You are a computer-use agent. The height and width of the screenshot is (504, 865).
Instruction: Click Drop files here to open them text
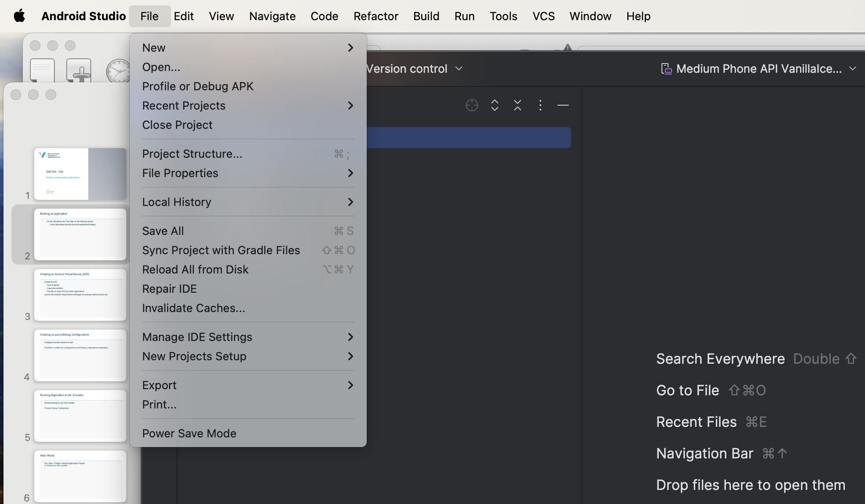coord(751,485)
